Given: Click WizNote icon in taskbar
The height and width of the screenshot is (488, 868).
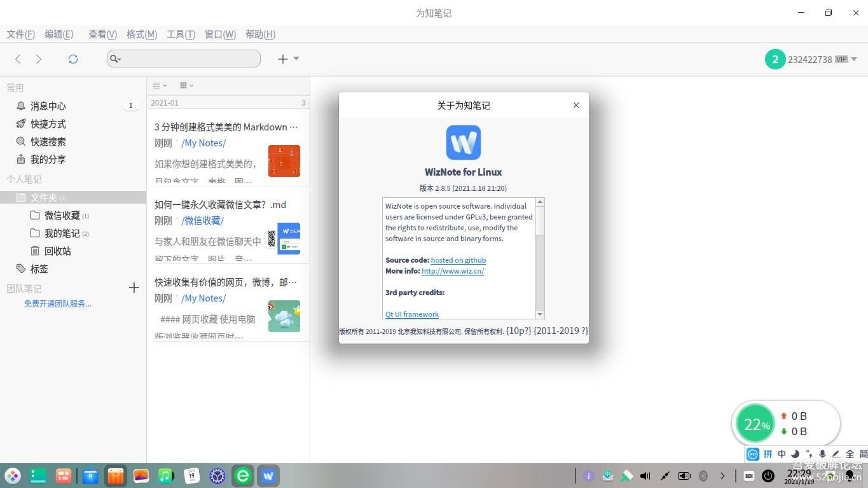Looking at the screenshot, I should [268, 475].
